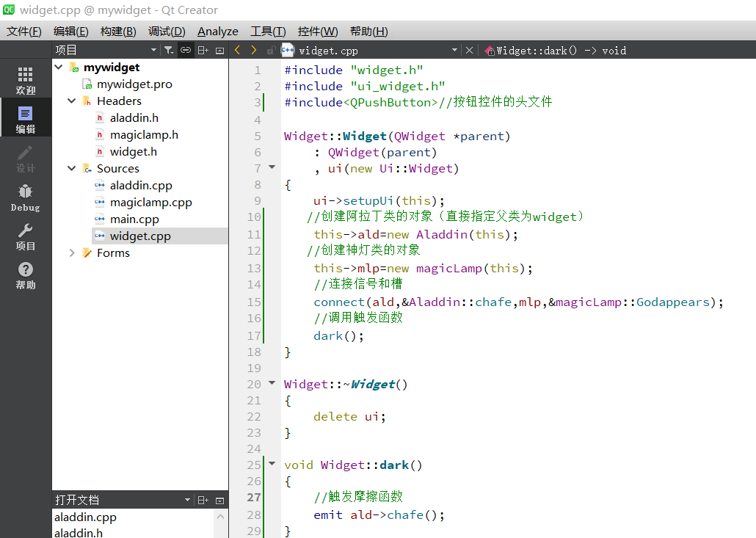The width and height of the screenshot is (756, 538).
Task: Open the 控件(W) menu
Action: [318, 32]
